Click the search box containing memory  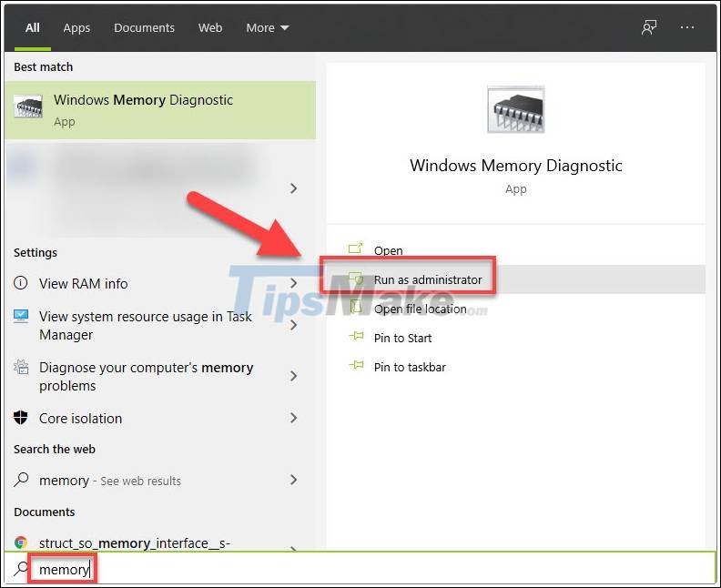point(360,569)
